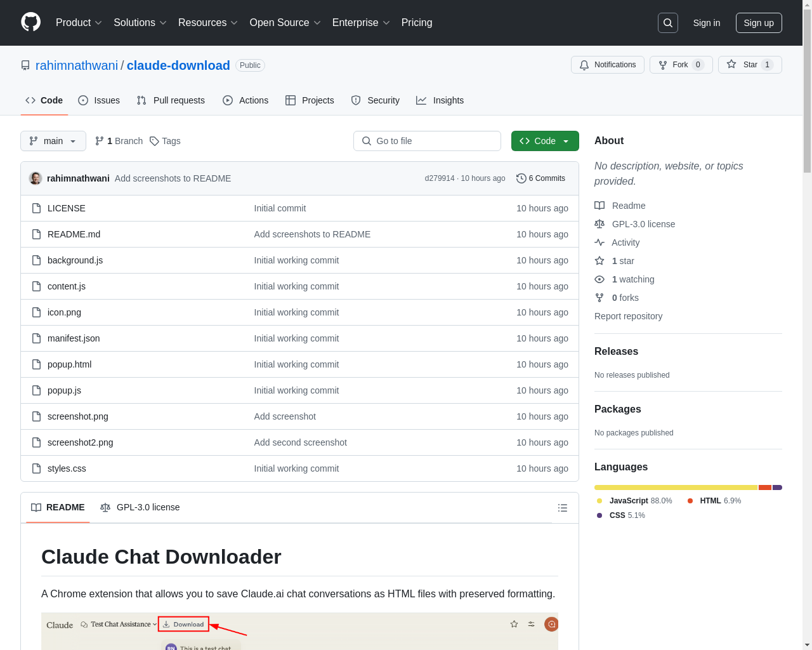Image resolution: width=812 pixels, height=650 pixels.
Task: Click the branch icon beside 1 Branch
Action: click(x=100, y=141)
